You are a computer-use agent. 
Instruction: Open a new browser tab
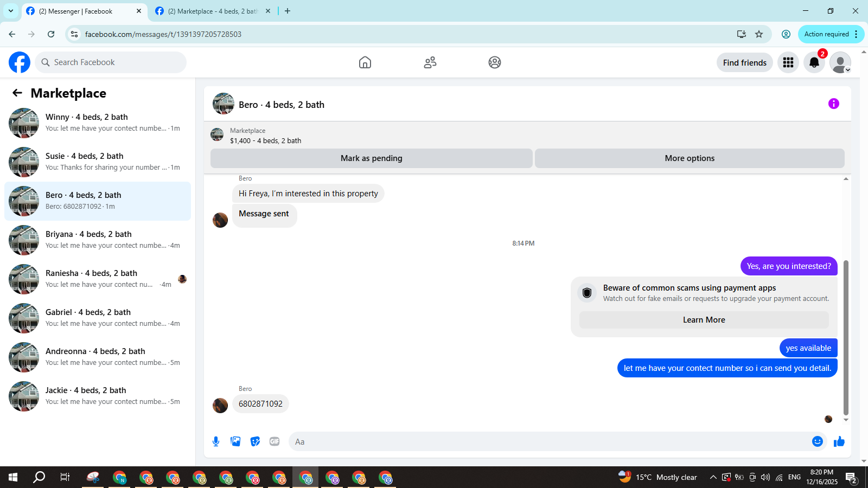click(288, 11)
